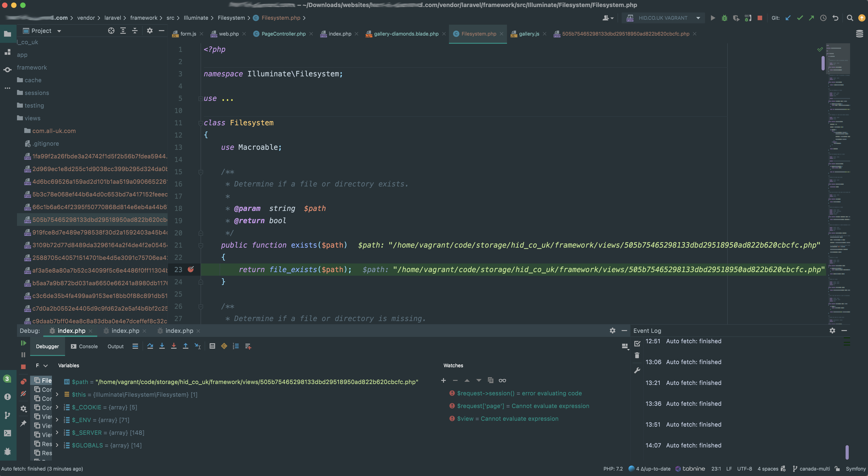Click the orange IDE update arrow icon
Image resolution: width=868 pixels, height=476 pixels.
pyautogui.click(x=862, y=18)
